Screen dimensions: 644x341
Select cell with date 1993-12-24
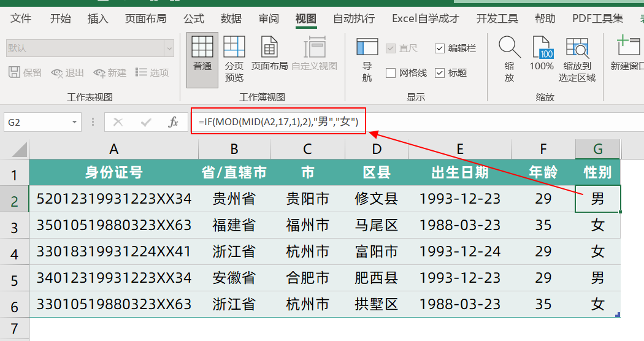(x=459, y=251)
